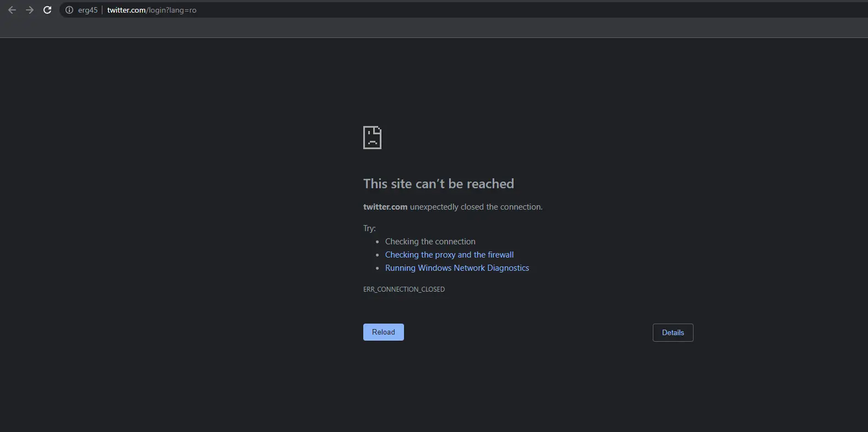Click the blue Reload button
This screenshot has width=868, height=432.
[384, 332]
